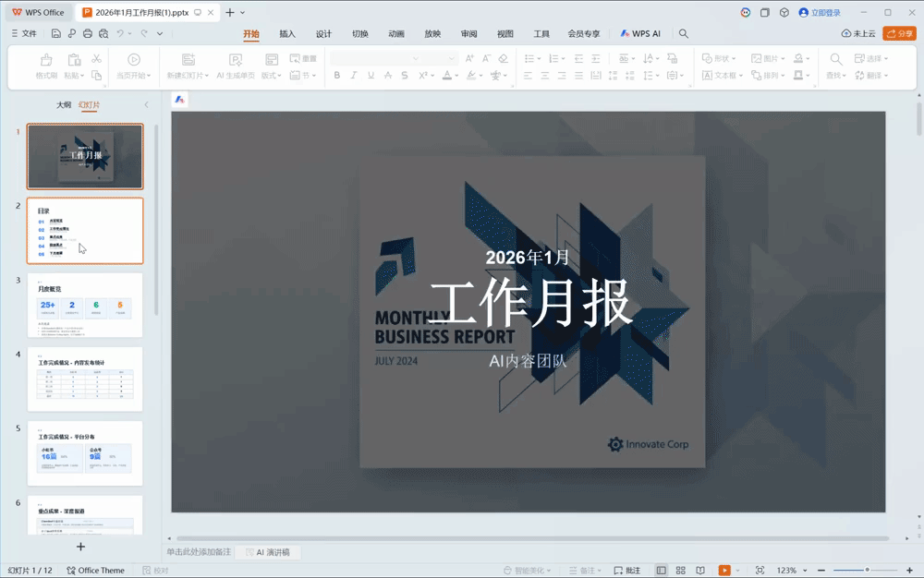
Task: Click font color A swatch button
Action: click(447, 76)
